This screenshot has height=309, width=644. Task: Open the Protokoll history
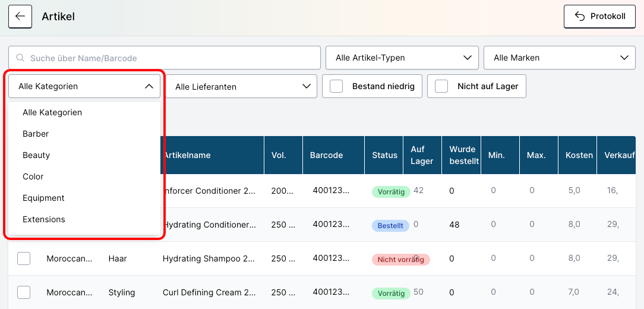point(599,17)
